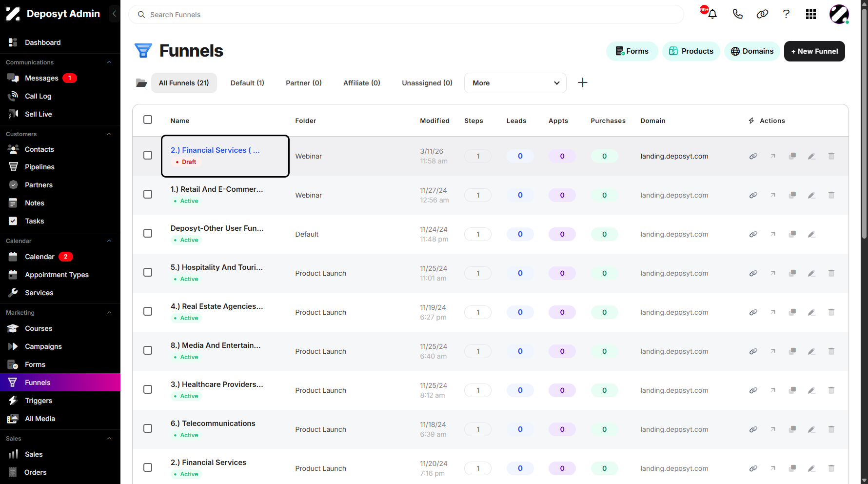868x484 pixels.
Task: Copy link for Financial Services draft funnel
Action: (x=753, y=156)
